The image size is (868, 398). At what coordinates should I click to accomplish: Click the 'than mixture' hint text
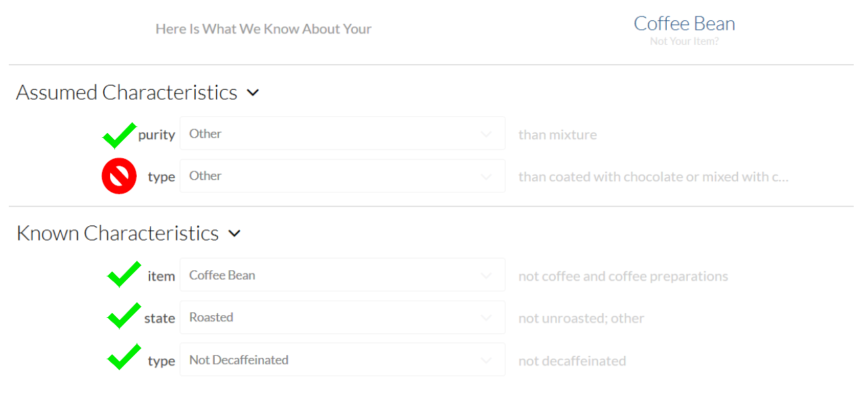pyautogui.click(x=557, y=135)
